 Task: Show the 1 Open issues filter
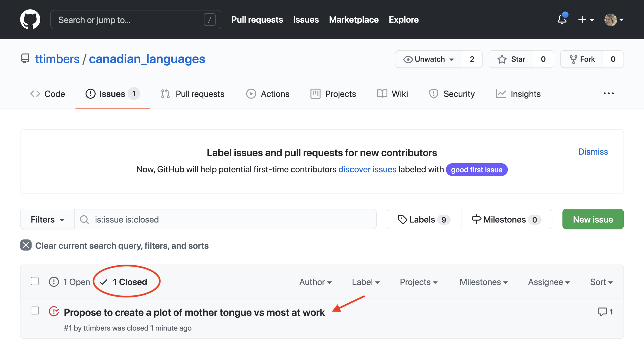point(69,282)
